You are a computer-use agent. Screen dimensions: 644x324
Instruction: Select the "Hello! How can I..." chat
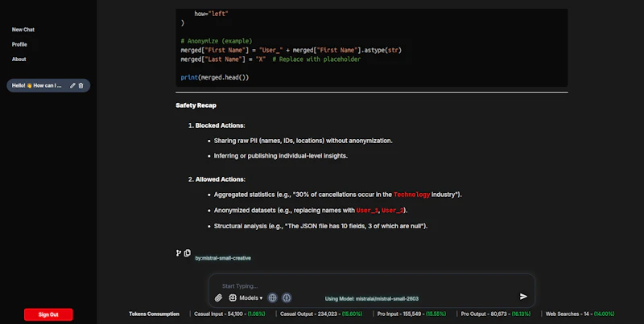click(36, 85)
